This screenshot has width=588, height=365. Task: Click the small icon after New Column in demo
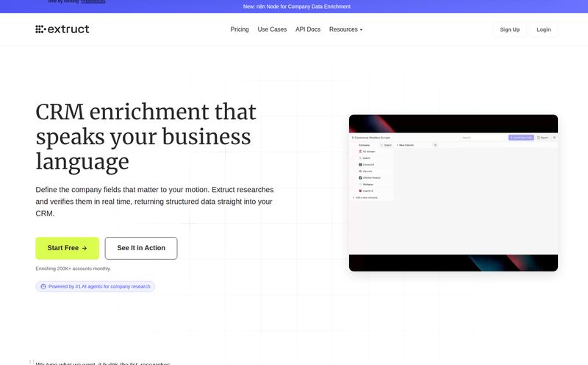coord(435,145)
